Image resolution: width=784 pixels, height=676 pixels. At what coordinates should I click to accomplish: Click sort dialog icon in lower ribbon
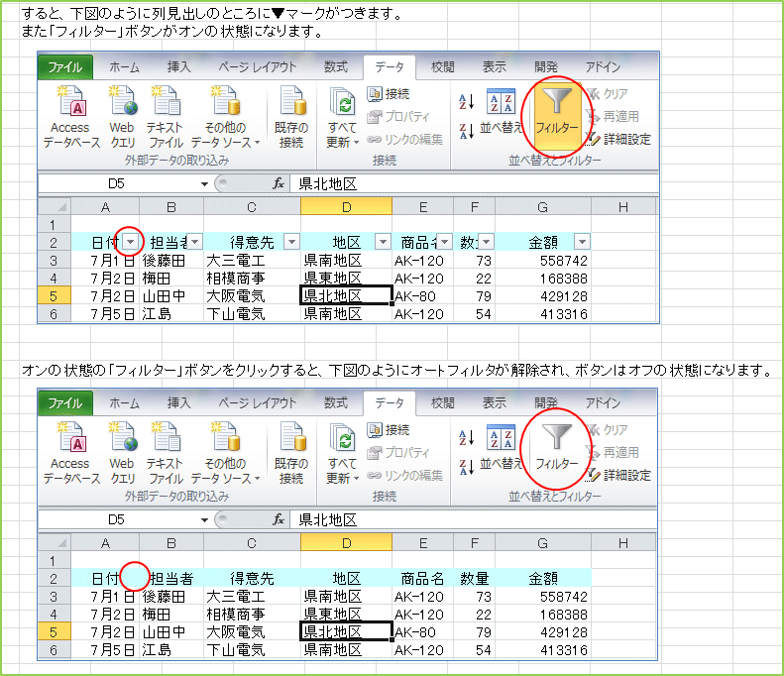click(501, 437)
